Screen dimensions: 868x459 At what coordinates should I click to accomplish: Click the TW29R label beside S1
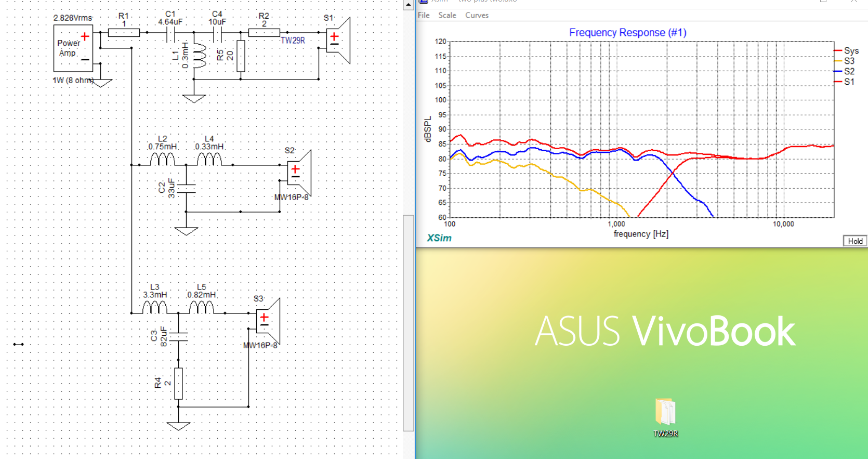click(293, 40)
